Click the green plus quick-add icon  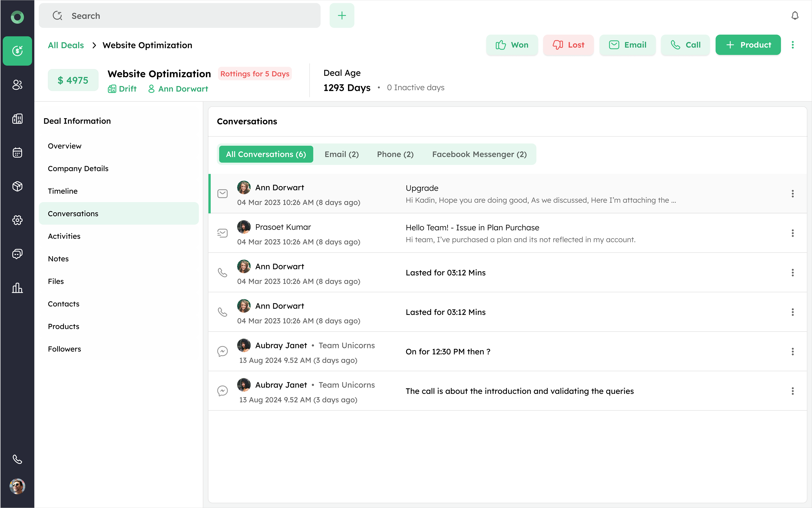[342, 16]
